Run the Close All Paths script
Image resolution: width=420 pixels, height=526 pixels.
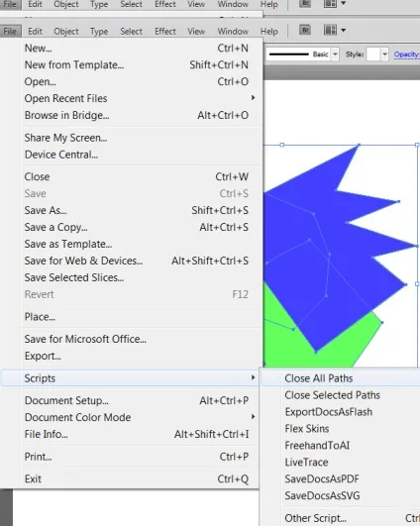coord(341,378)
